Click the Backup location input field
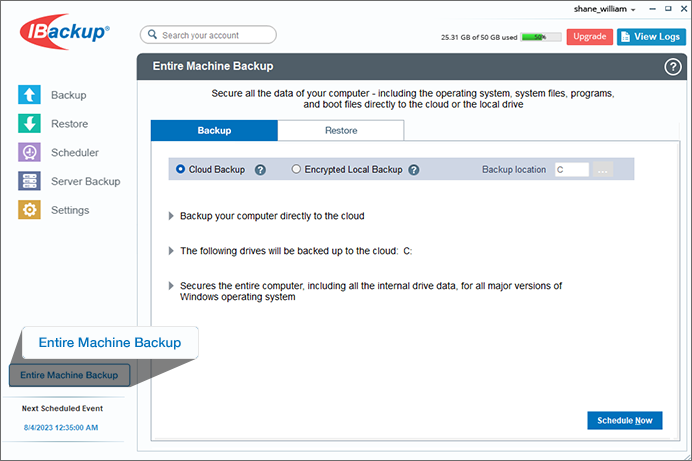Viewport: 692px width, 461px height. tap(572, 169)
